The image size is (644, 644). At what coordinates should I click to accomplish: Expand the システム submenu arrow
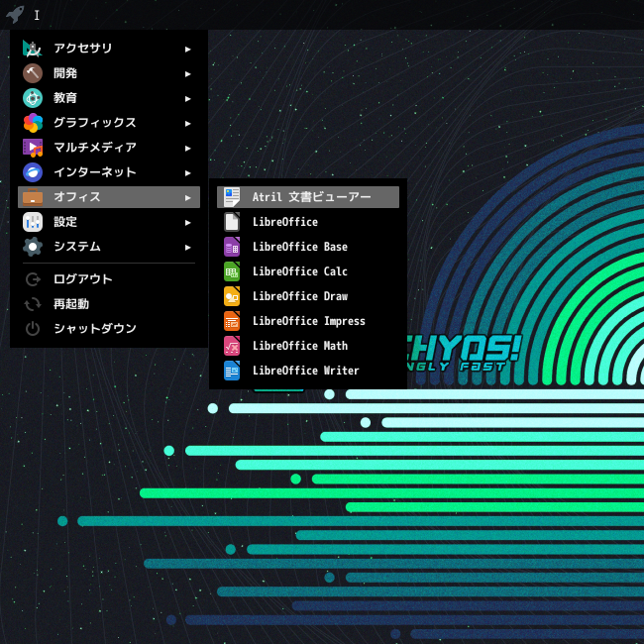click(187, 248)
